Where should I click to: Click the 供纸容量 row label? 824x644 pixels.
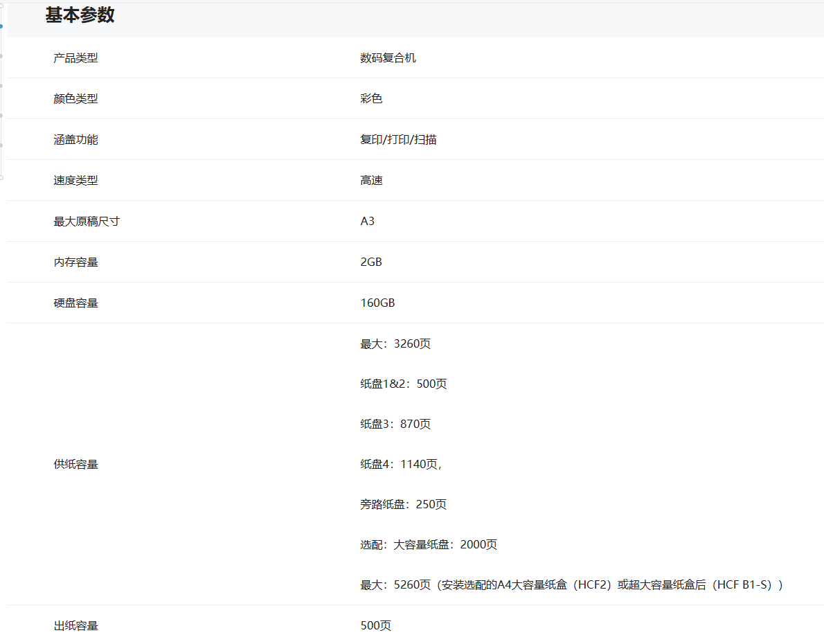click(75, 465)
